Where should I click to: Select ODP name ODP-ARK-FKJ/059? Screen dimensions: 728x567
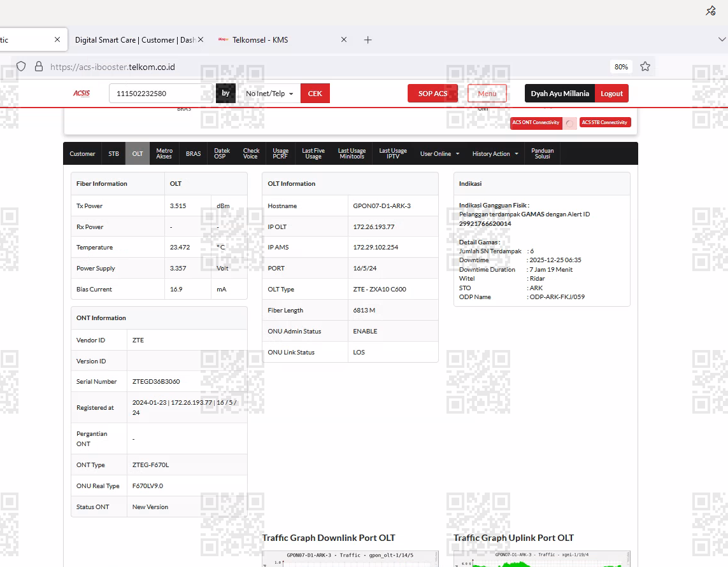point(557,297)
